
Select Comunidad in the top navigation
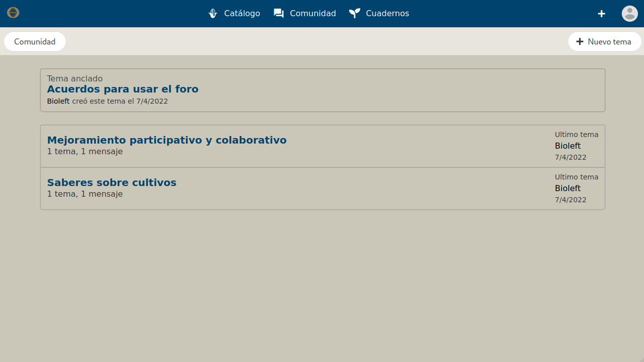pyautogui.click(x=313, y=14)
